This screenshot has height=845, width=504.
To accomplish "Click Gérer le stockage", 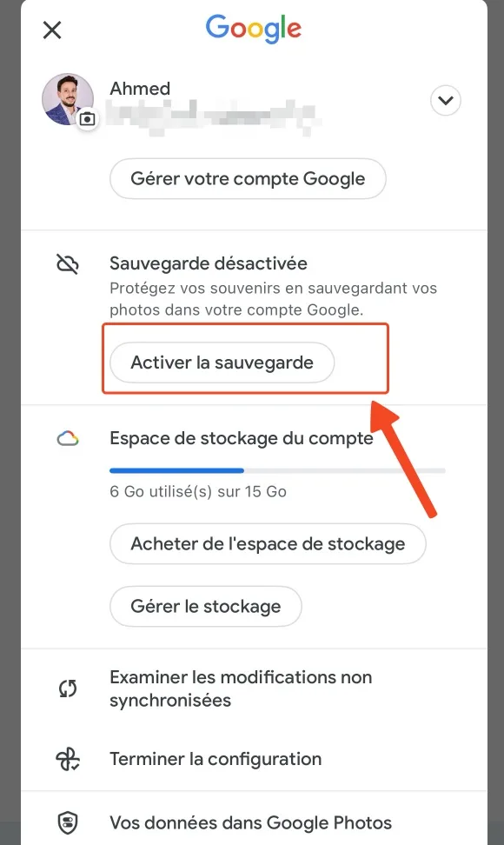I will point(205,606).
